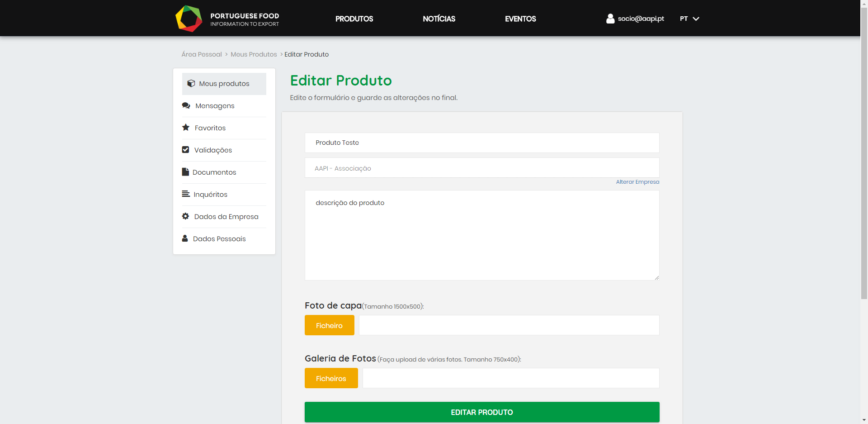Click the box icon beside Meus produtos
The height and width of the screenshot is (424, 868).
(x=191, y=84)
